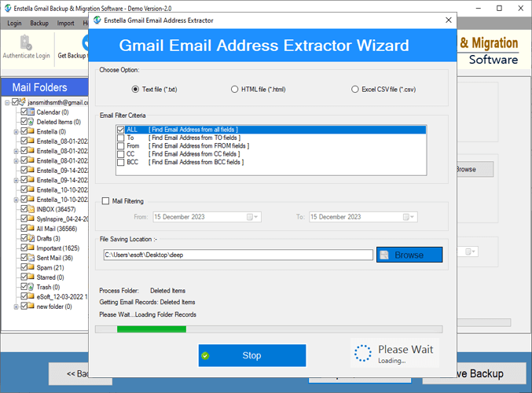Click the file saving location path field
This screenshot has height=393, width=532.
point(237,255)
